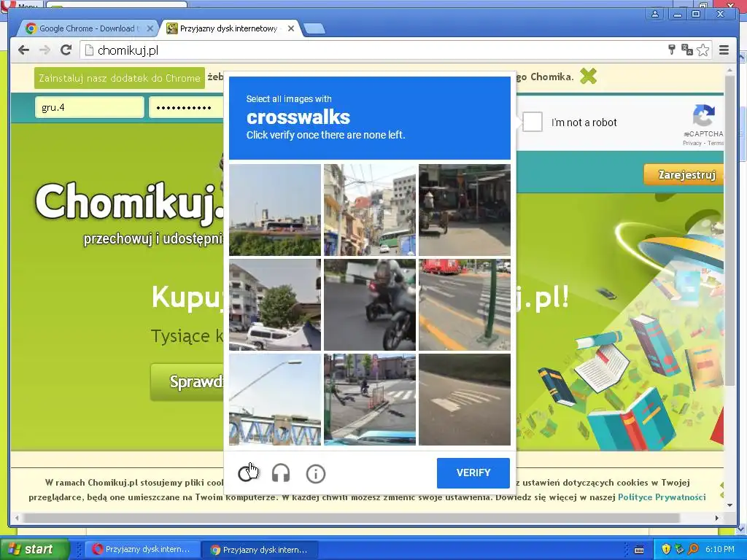Check the I'm not a robot box
The height and width of the screenshot is (560, 747).
click(x=532, y=122)
